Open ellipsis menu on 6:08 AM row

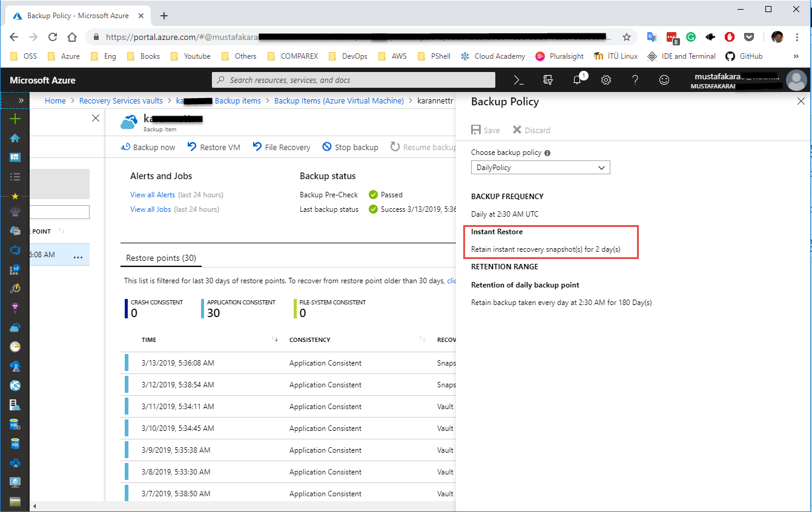click(78, 257)
